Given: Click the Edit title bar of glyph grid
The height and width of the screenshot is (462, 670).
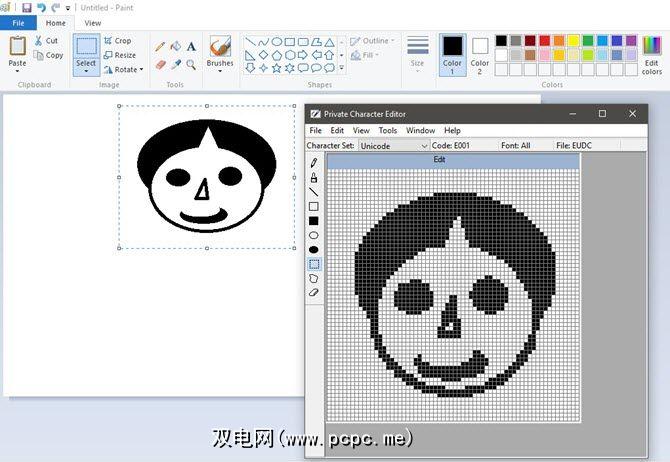Looking at the screenshot, I should pos(453,160).
